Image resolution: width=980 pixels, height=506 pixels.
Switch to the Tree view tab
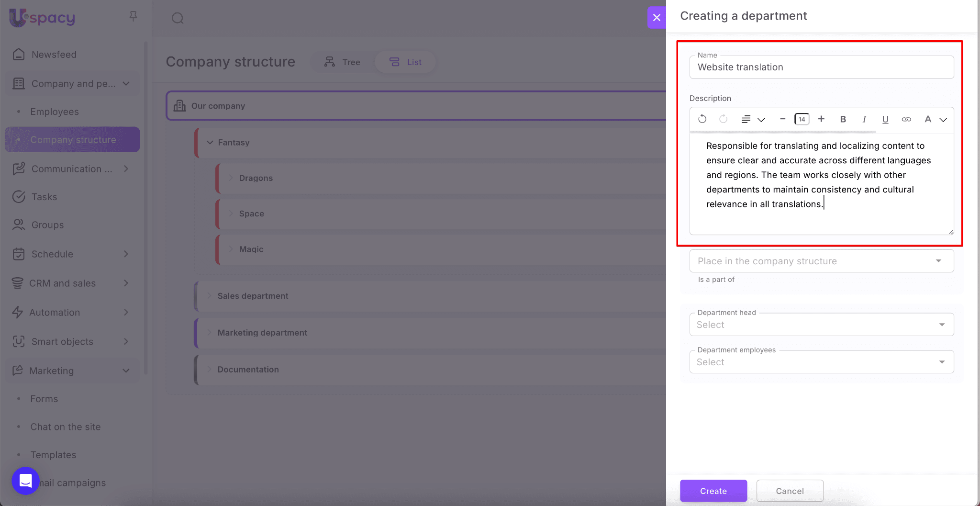(342, 62)
